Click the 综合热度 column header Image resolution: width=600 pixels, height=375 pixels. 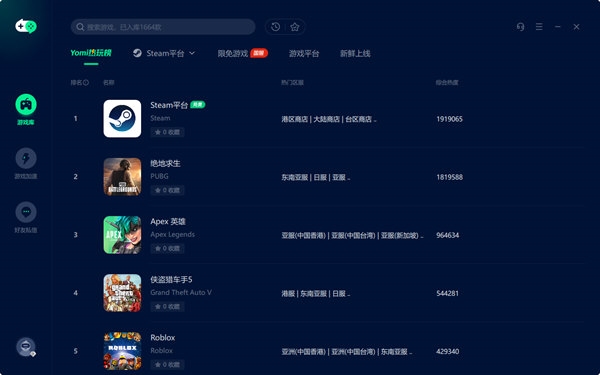point(447,82)
